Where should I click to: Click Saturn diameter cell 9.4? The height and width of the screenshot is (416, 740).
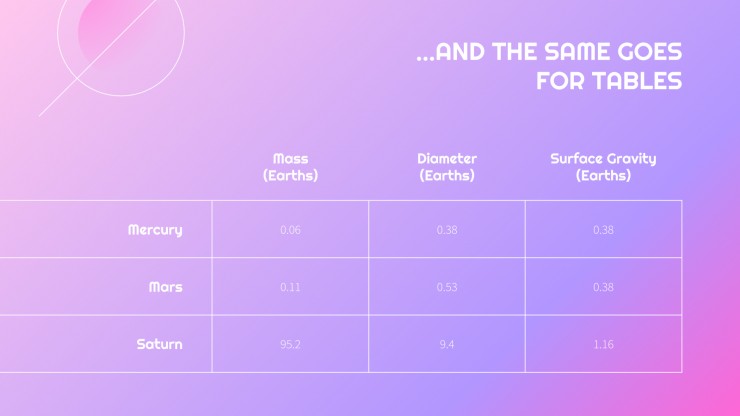click(x=447, y=344)
